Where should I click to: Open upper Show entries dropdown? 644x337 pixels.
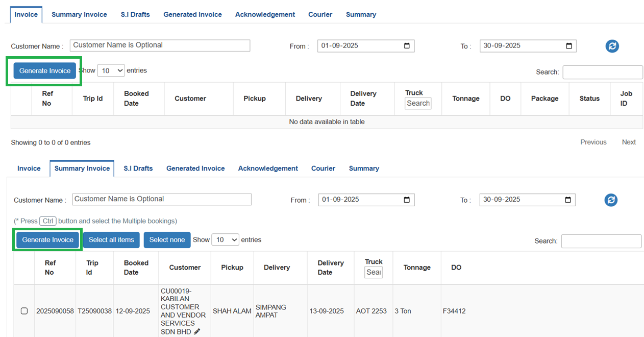111,70
